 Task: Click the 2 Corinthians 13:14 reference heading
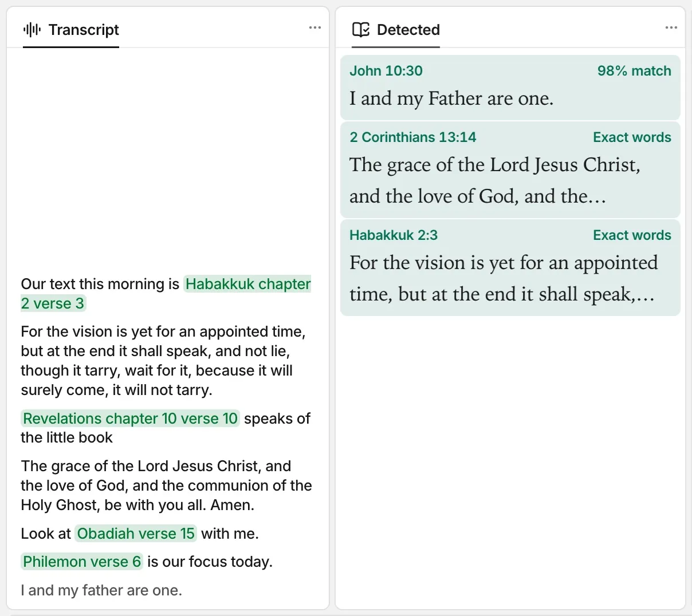point(413,137)
